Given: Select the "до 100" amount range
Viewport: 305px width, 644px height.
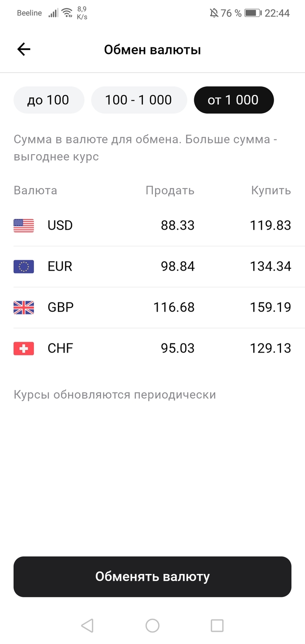Looking at the screenshot, I should click(x=48, y=100).
